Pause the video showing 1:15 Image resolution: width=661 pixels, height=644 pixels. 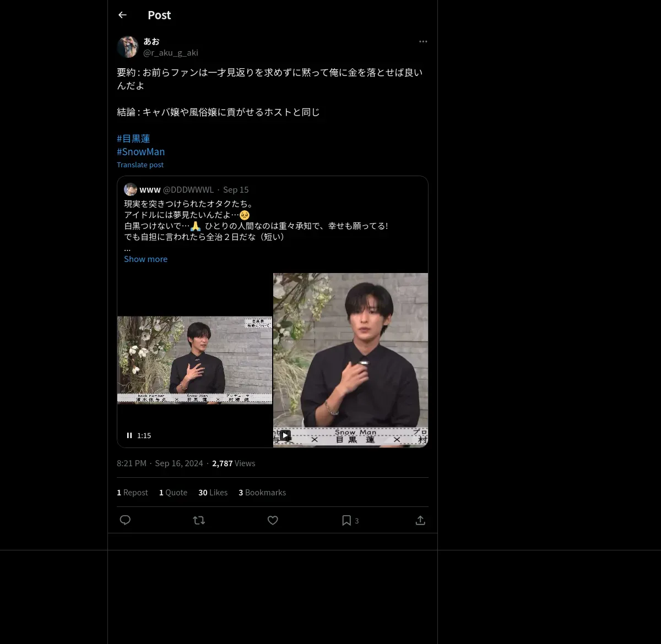(x=129, y=435)
